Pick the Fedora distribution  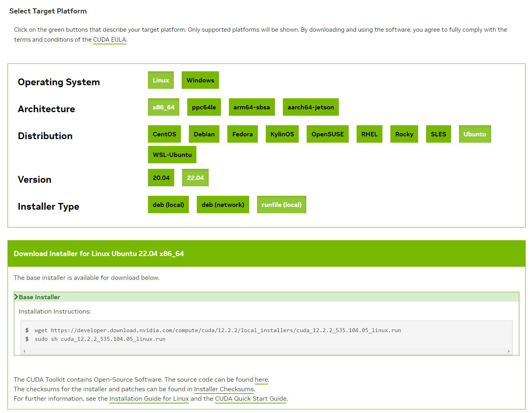click(x=242, y=134)
